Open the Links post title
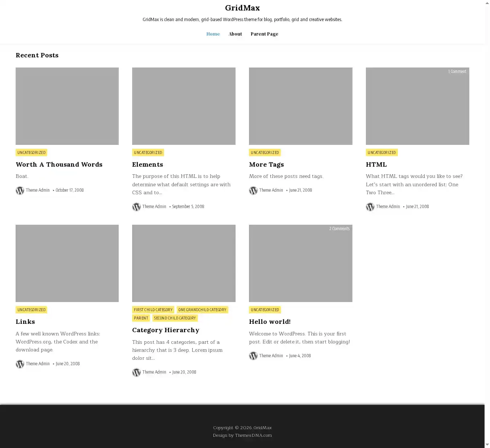The image size is (490, 448). pyautogui.click(x=25, y=322)
